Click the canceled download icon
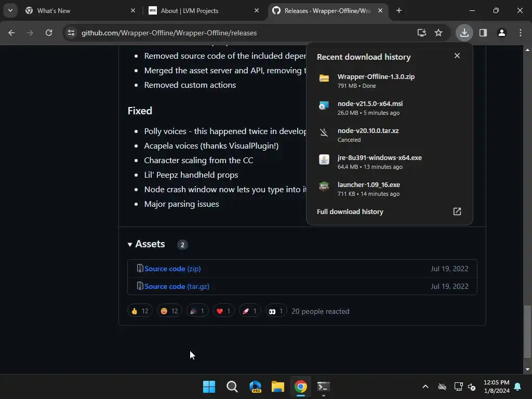Viewport: 532px width, 399px height. (x=324, y=132)
